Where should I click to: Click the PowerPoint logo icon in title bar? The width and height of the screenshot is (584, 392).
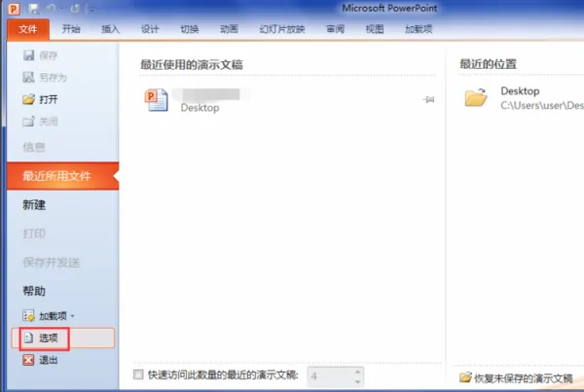tap(14, 8)
